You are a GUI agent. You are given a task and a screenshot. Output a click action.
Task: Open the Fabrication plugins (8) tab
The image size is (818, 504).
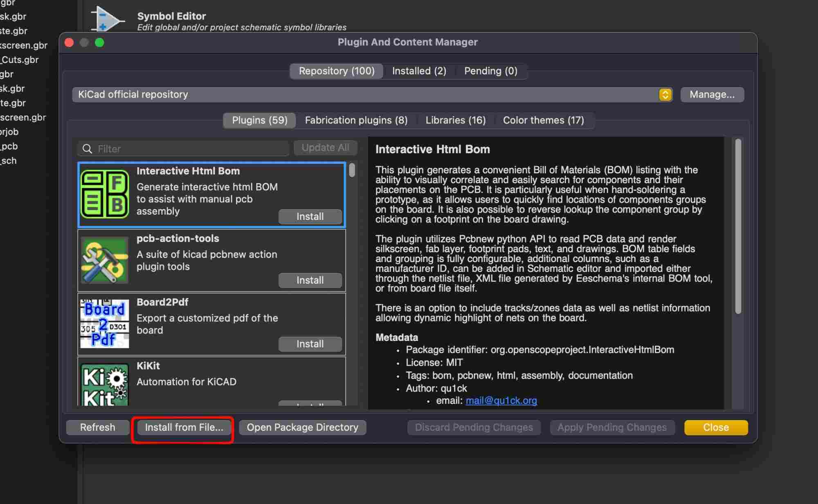(x=356, y=121)
